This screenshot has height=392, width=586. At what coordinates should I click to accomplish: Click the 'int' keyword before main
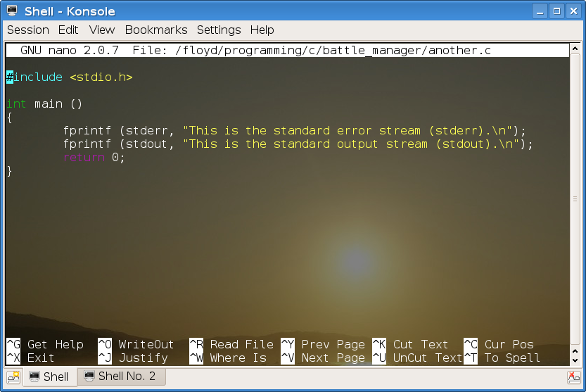[x=16, y=103]
